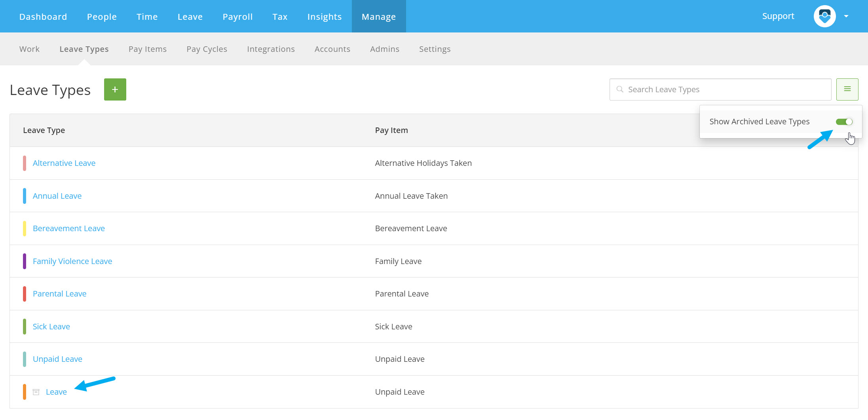Click the purple Family Violence Leave color bar
The height and width of the screenshot is (420, 868).
pos(25,261)
